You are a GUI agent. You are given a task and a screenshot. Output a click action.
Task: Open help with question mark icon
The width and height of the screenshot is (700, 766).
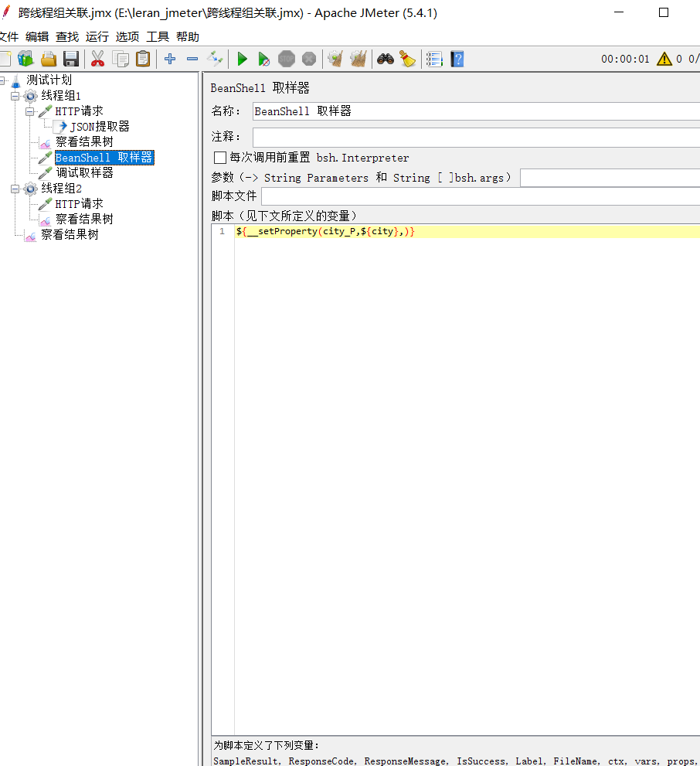pyautogui.click(x=457, y=59)
